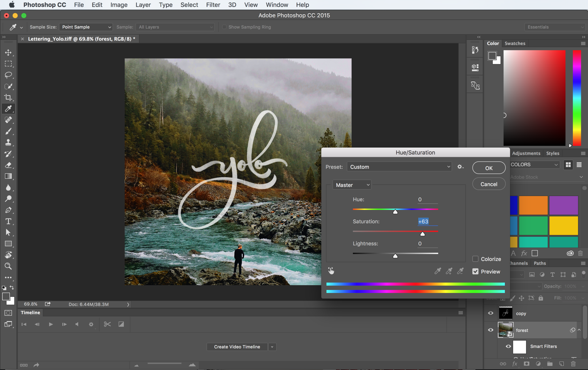Viewport: 588px width, 370px height.
Task: Select the Dodge tool
Action: pos(8,199)
